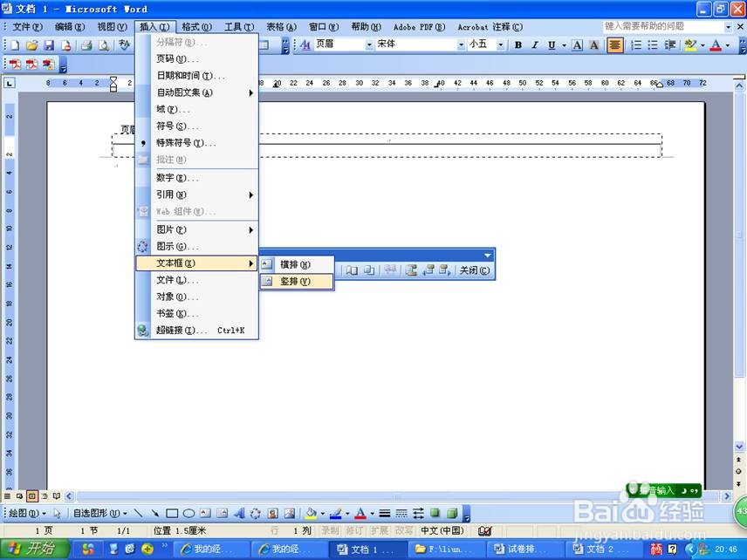Viewport: 747px width, 560px height.
Task: Select the Line drawing tool
Action: pyautogui.click(x=138, y=513)
